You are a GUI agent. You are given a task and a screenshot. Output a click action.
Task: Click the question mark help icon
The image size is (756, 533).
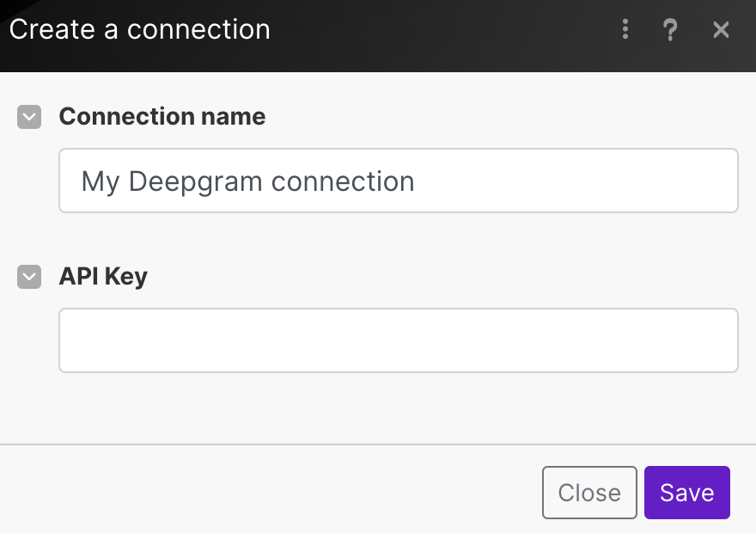click(x=671, y=30)
